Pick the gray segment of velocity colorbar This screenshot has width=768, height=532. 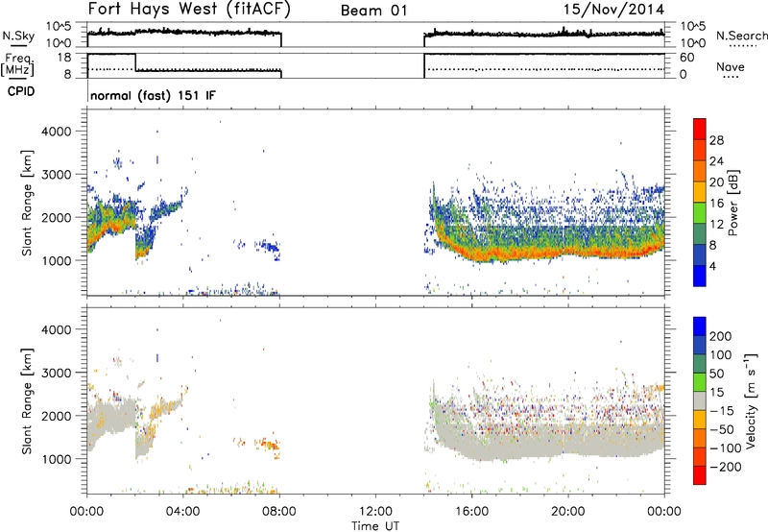coord(700,400)
